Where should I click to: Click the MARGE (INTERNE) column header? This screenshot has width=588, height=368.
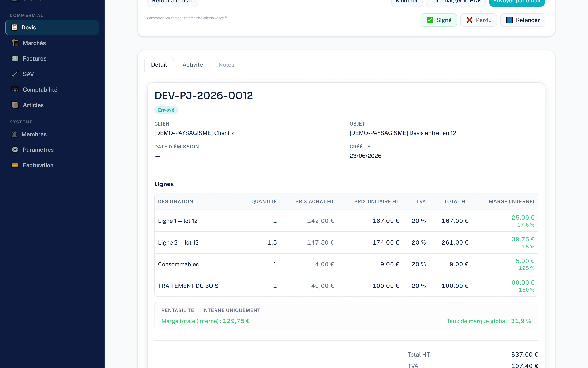pos(511,202)
